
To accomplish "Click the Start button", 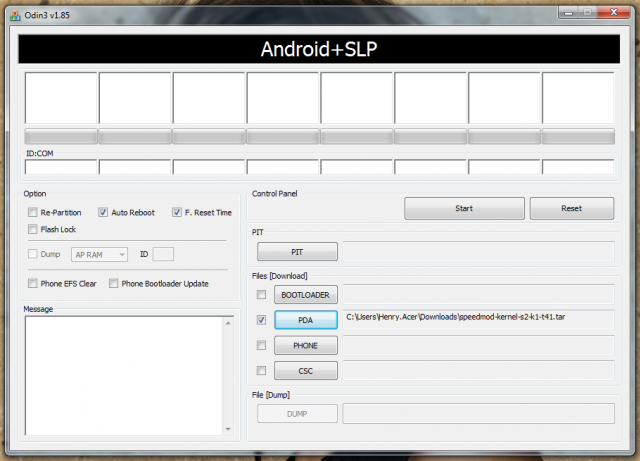I will pos(464,208).
